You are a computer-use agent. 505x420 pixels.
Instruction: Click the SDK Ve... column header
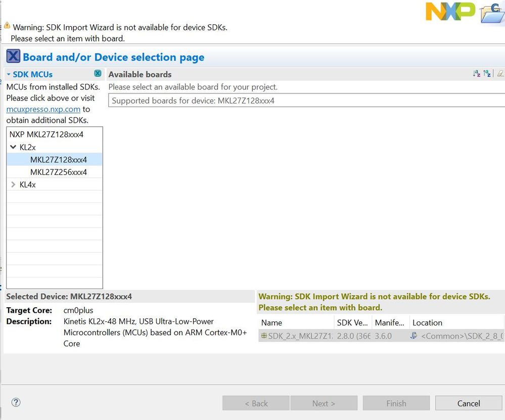[353, 322]
